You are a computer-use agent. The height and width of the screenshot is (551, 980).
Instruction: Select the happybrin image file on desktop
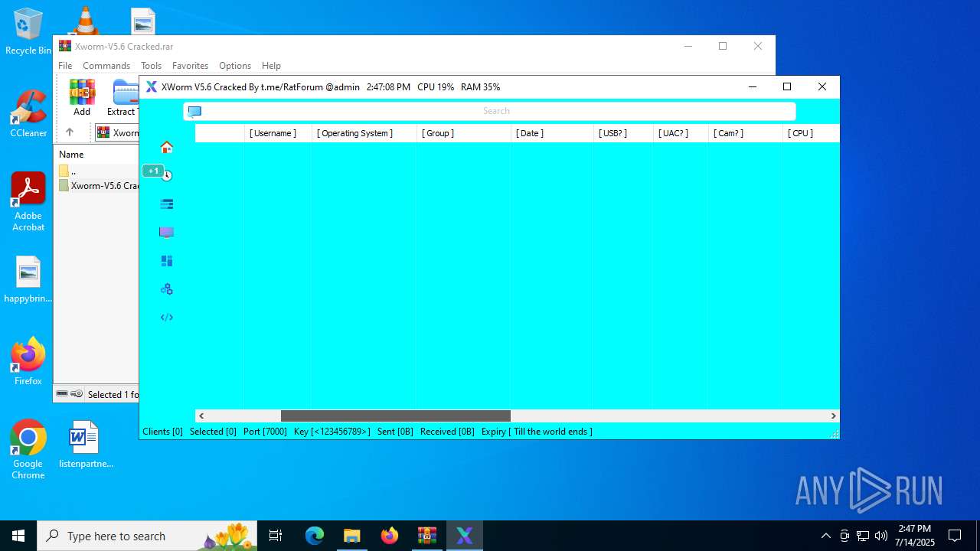tap(28, 280)
